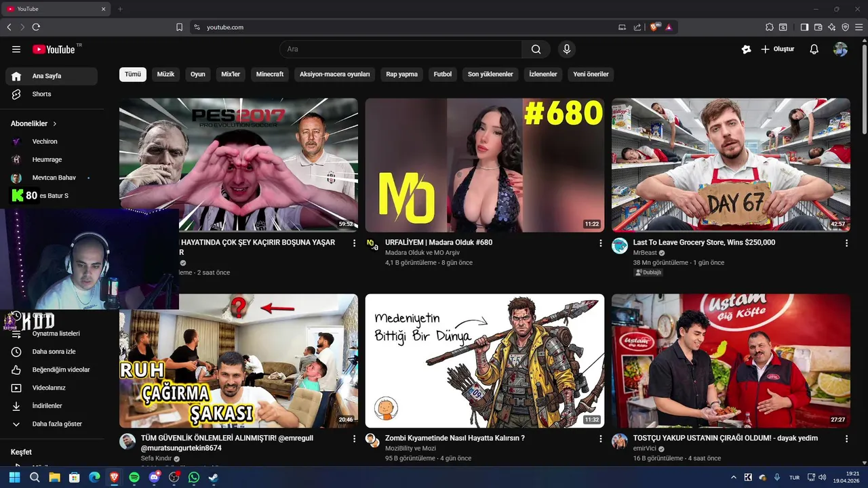Select the Rap yapma chip
This screenshot has width=868, height=488.
[402, 74]
